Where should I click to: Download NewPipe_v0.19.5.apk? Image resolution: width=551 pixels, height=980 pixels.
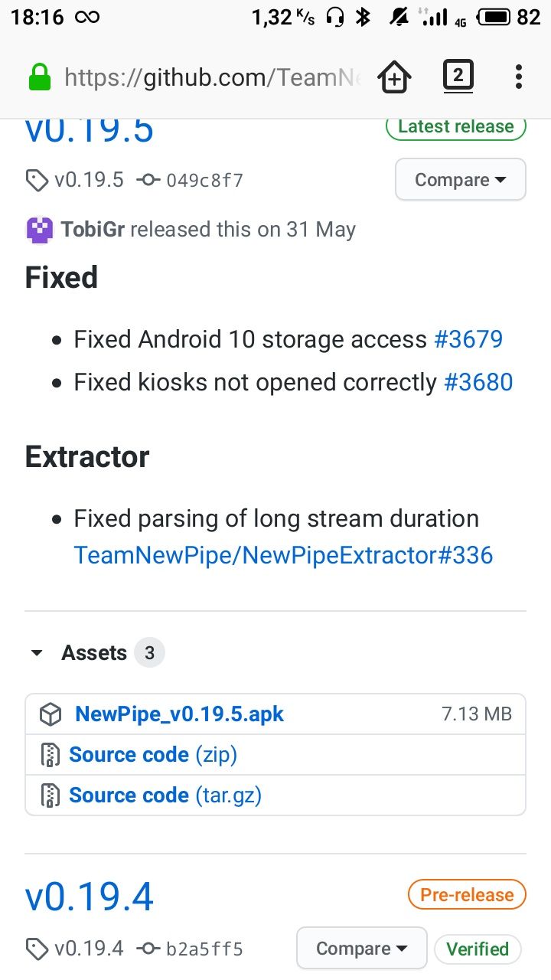pos(179,714)
